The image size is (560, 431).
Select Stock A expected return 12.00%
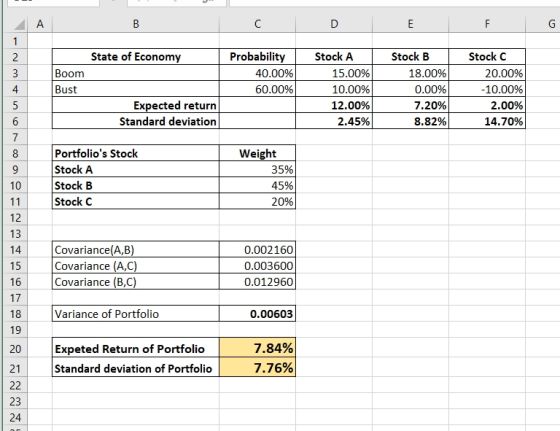[334, 105]
